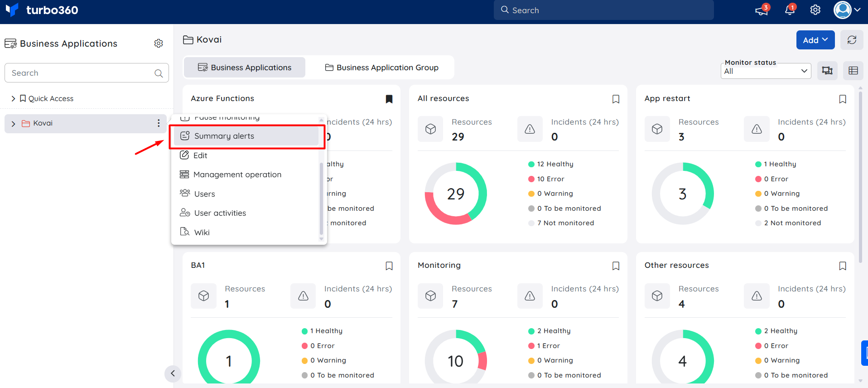Bookmark the Monitoring card

pyautogui.click(x=616, y=266)
